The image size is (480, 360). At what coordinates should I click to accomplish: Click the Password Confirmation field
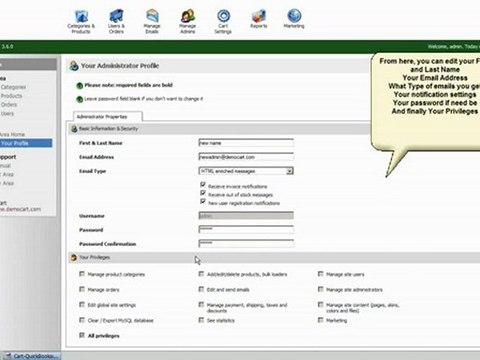tap(246, 243)
